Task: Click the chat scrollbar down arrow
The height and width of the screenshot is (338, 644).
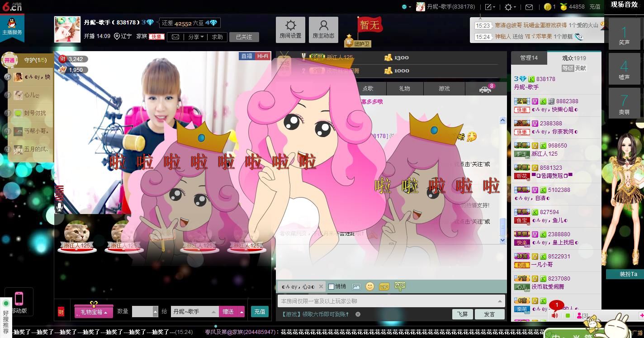Action: point(502,240)
